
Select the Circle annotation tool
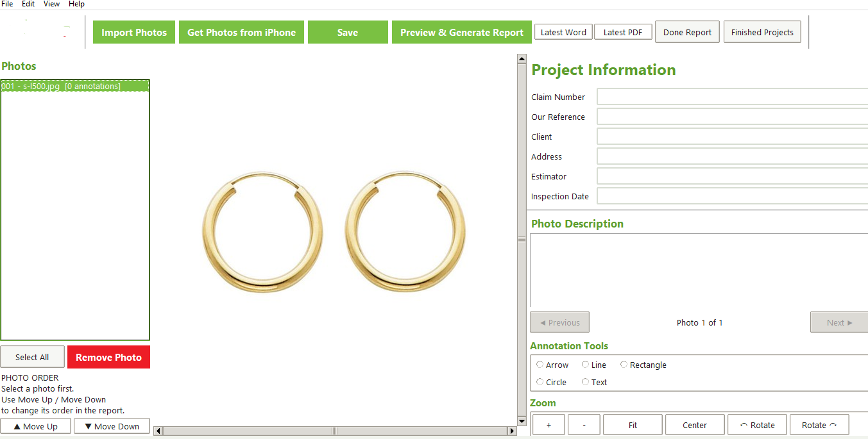[x=551, y=382]
